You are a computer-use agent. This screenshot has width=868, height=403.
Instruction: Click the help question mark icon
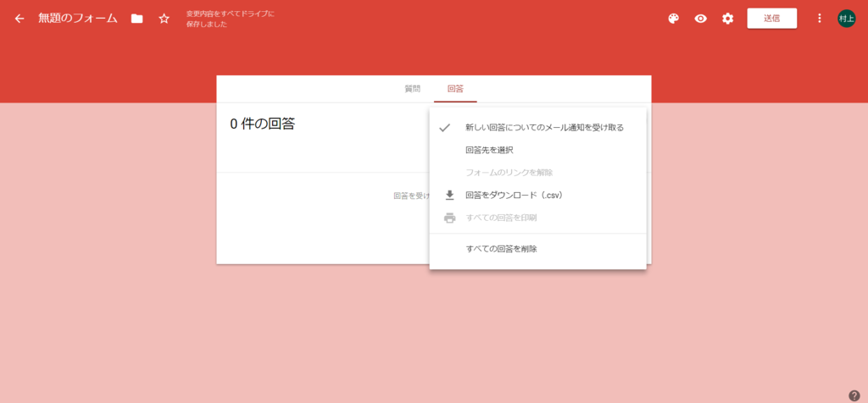pos(854,395)
